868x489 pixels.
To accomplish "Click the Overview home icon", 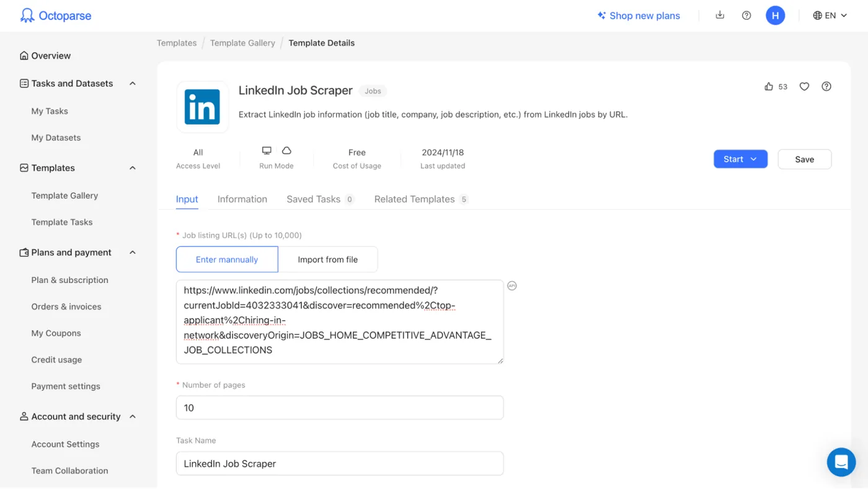I will point(24,56).
